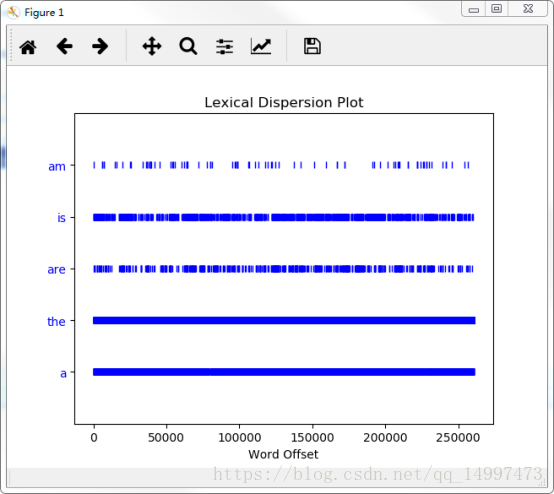Close the Figure 1 window
This screenshot has height=494, width=554.
click(x=528, y=9)
